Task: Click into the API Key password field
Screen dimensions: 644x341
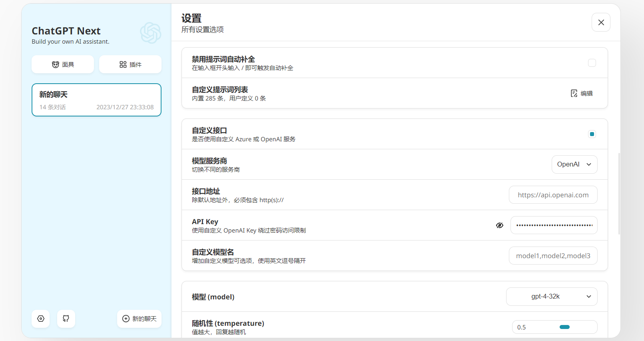Action: tap(554, 225)
